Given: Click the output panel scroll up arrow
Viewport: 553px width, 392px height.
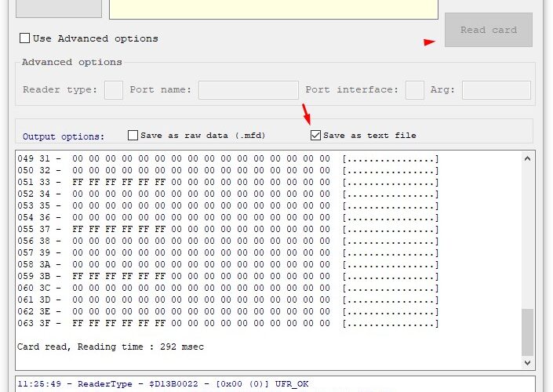Looking at the screenshot, I should tap(528, 158).
